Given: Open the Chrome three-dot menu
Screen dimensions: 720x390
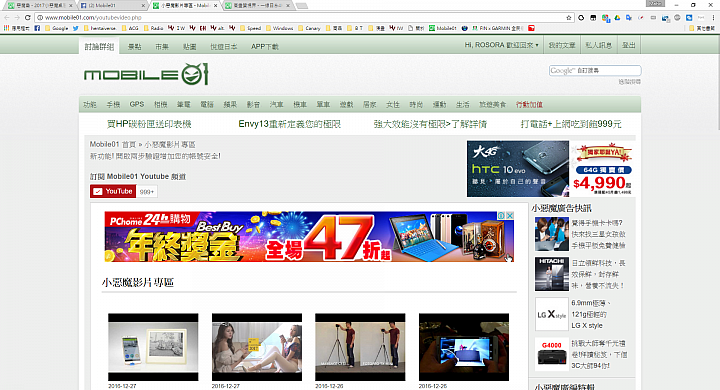Looking at the screenshot, I should pyautogui.click(x=713, y=17).
